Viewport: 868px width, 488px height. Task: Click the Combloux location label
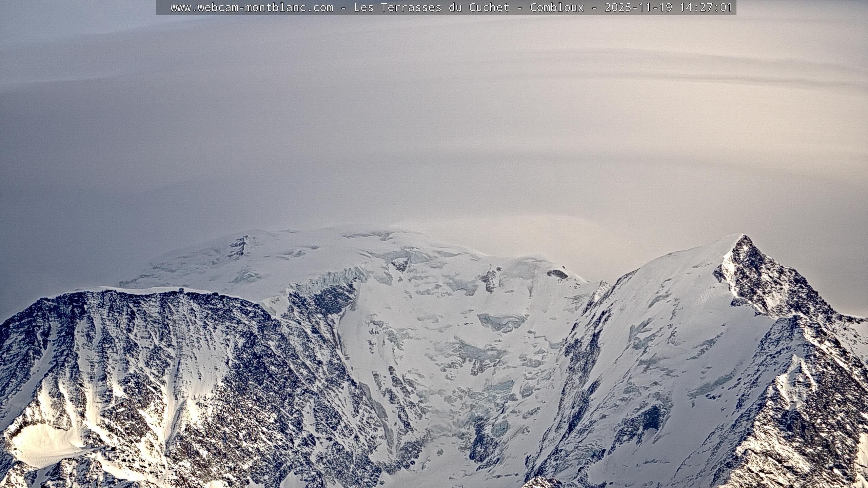point(557,7)
